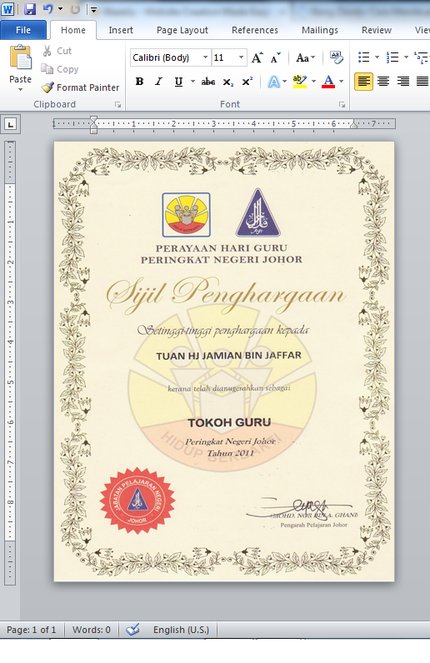Viewport: 430px width, 663px height.
Task: Apply yellow text highlight color
Action: coord(300,81)
